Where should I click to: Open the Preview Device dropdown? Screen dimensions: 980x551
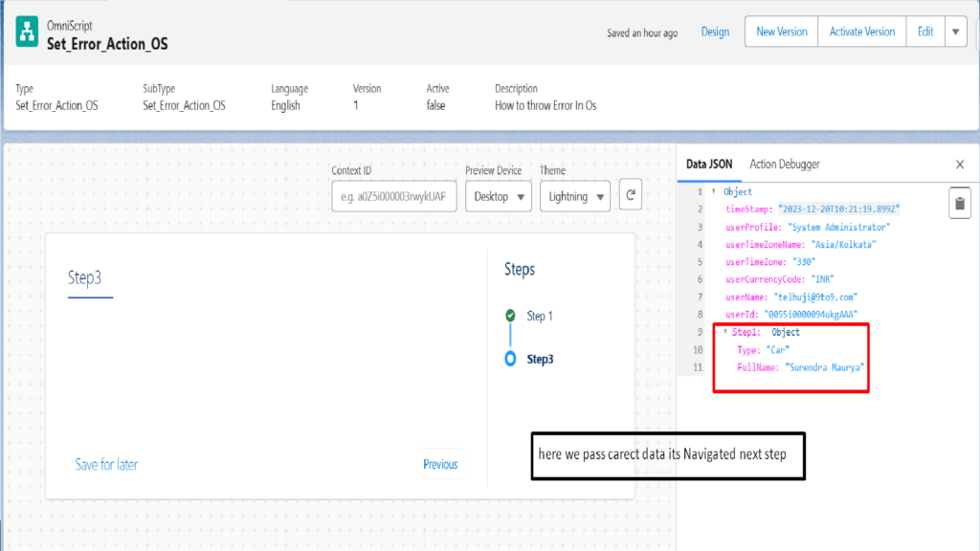point(498,197)
